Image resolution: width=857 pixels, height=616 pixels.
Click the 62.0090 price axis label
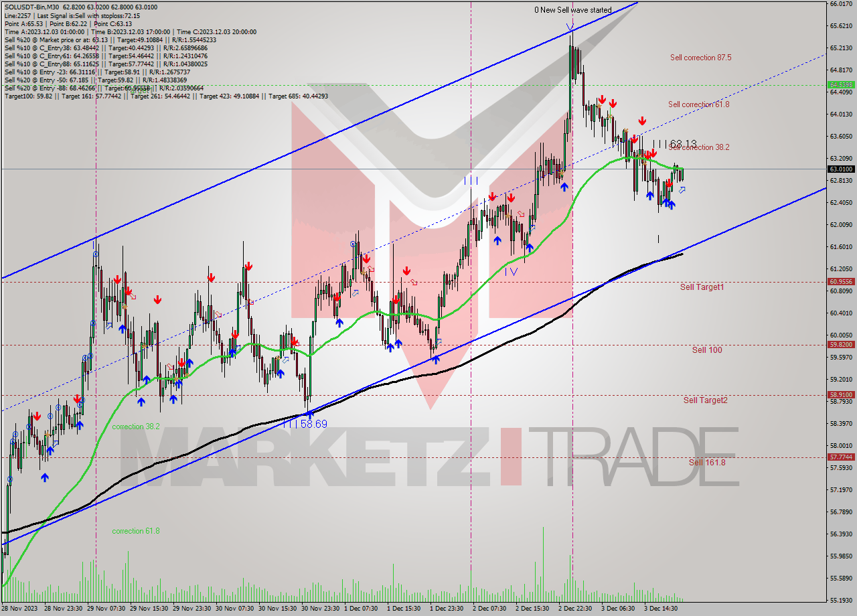click(x=841, y=225)
